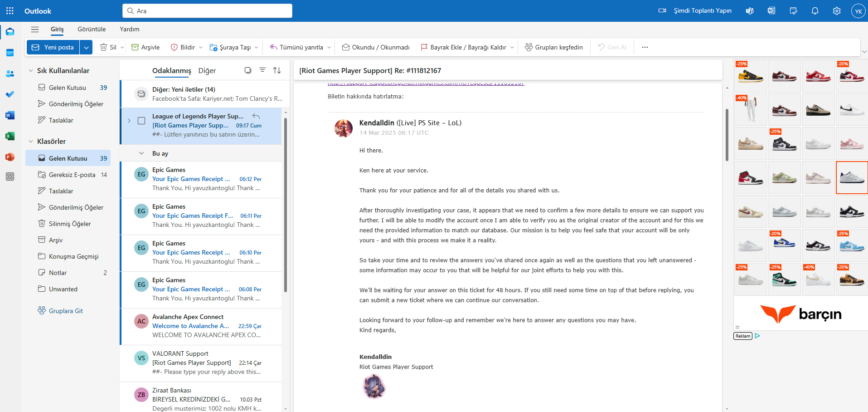Open the support ticket URL link
This screenshot has width=868, height=412.
coord(426,84)
